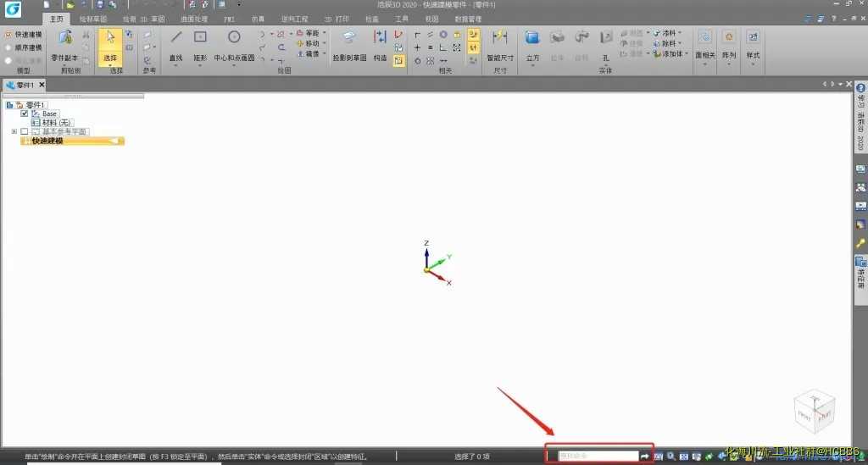Click the 零件副本 part copy icon

coord(64,37)
